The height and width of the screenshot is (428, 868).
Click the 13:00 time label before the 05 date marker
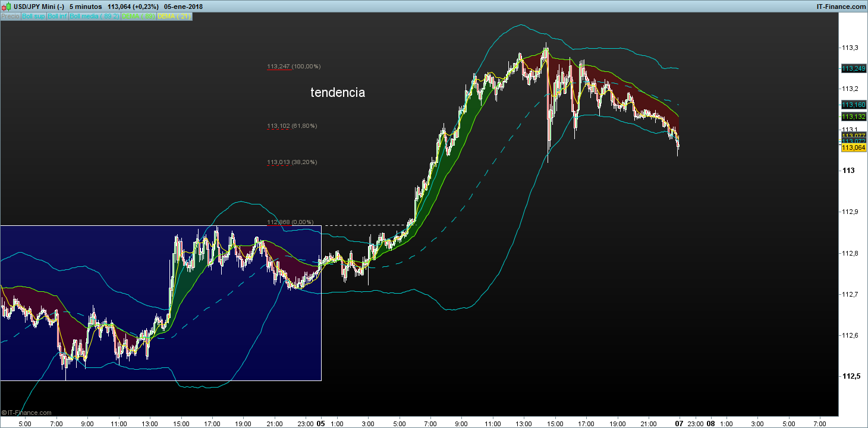pyautogui.click(x=150, y=424)
